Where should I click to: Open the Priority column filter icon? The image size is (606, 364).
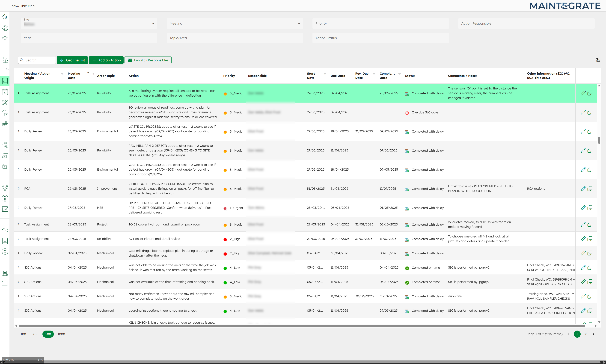click(x=239, y=76)
